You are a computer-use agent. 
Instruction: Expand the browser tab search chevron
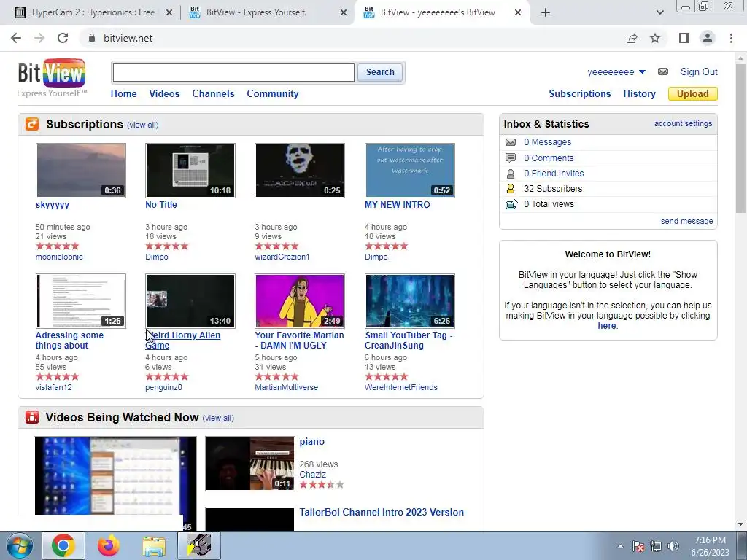tap(659, 12)
